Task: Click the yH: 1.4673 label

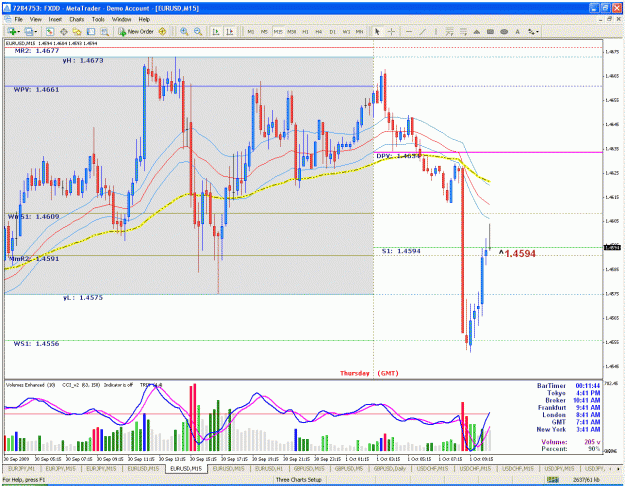Action: [x=83, y=61]
